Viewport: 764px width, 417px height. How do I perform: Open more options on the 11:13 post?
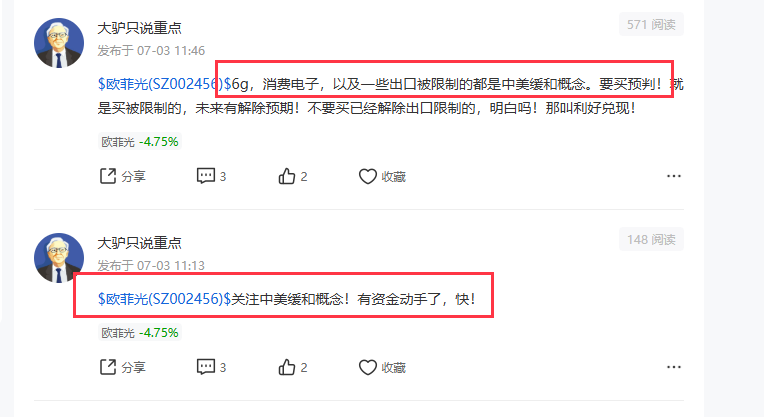point(674,367)
